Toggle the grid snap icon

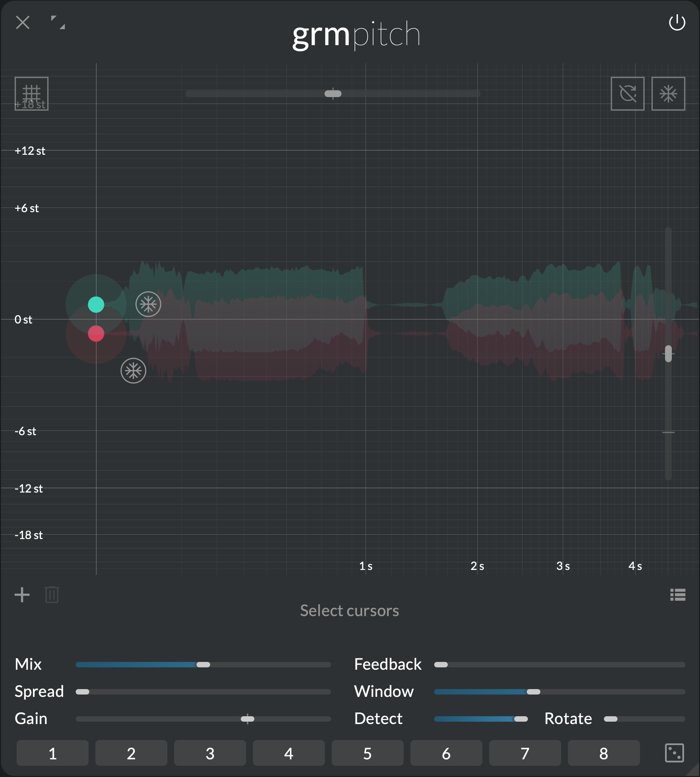click(x=31, y=93)
